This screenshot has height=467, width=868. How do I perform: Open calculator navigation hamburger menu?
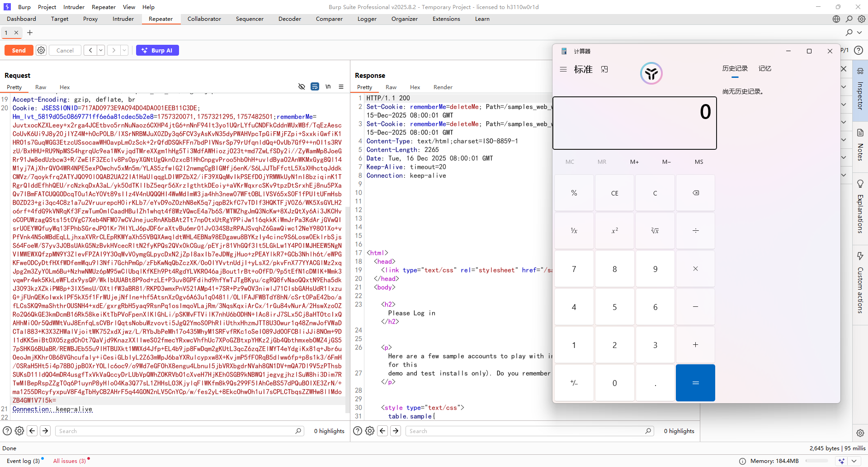point(563,69)
